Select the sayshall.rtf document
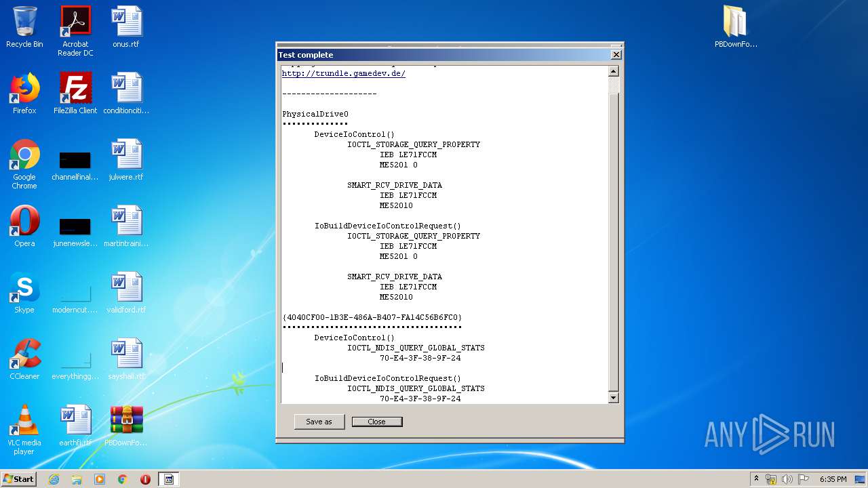Image resolution: width=868 pixels, height=488 pixels. (x=126, y=359)
